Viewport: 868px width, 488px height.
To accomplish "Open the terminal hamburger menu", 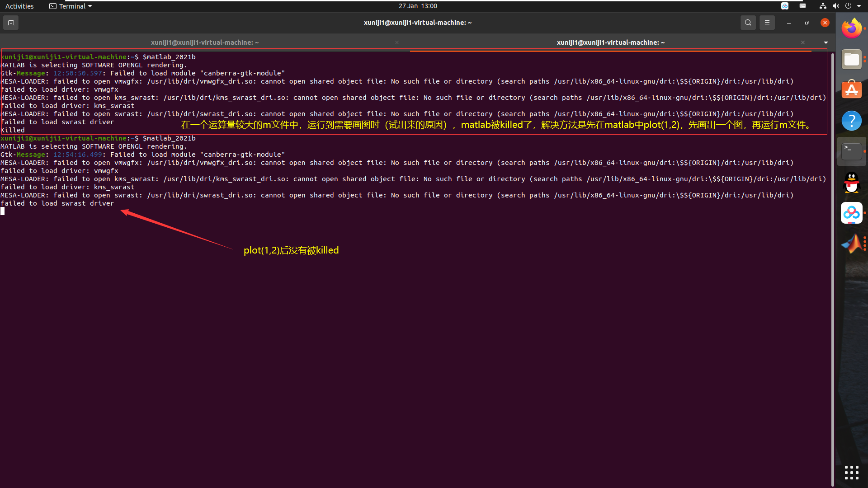I will (x=767, y=23).
